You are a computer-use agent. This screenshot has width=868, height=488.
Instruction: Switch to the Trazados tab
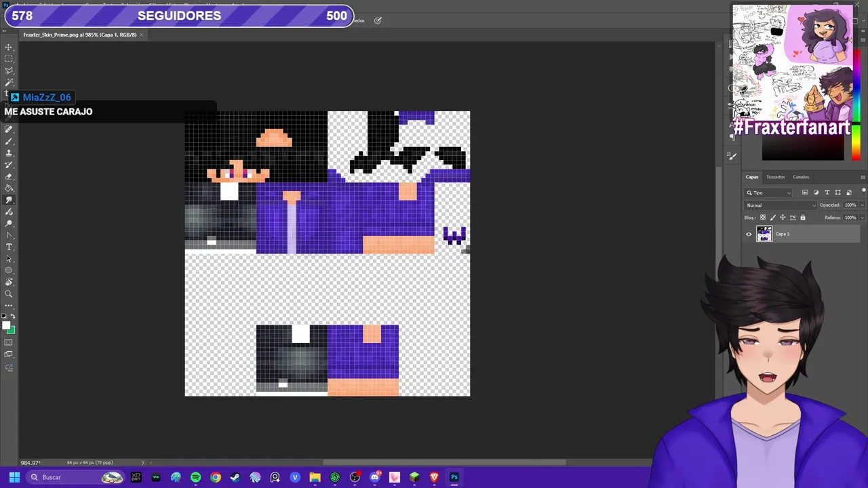(x=775, y=177)
